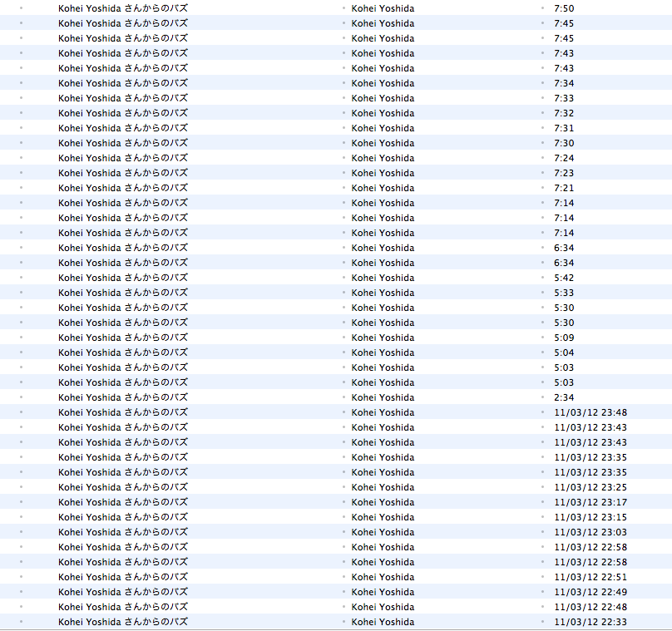This screenshot has height=631, width=672.
Task: Click the status dot on the 11/03/12 23:48 row
Action: click(x=21, y=412)
